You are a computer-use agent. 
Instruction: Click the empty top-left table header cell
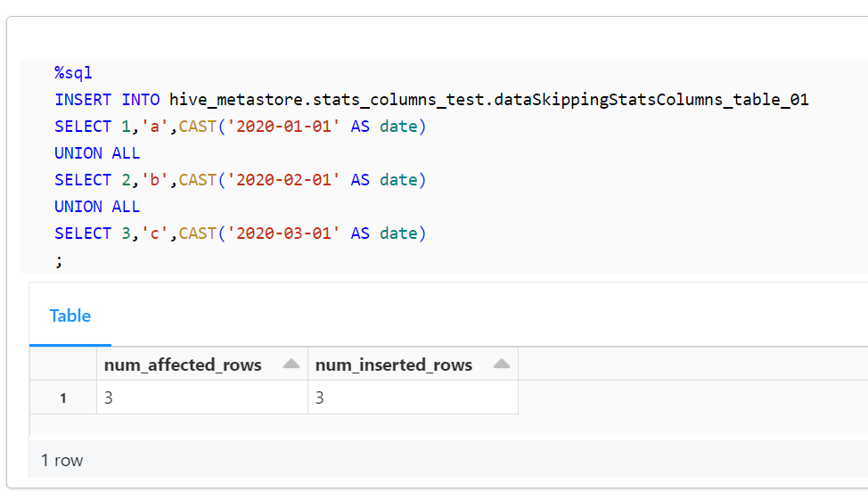pos(62,364)
